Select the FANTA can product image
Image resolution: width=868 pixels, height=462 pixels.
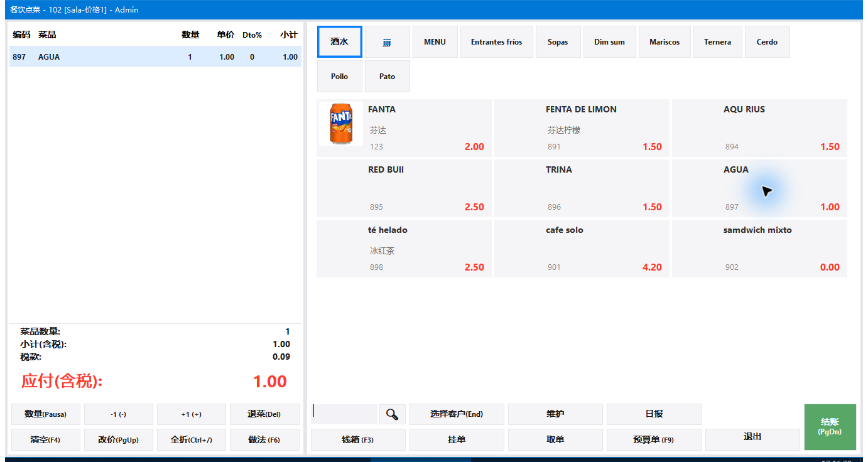pyautogui.click(x=340, y=124)
